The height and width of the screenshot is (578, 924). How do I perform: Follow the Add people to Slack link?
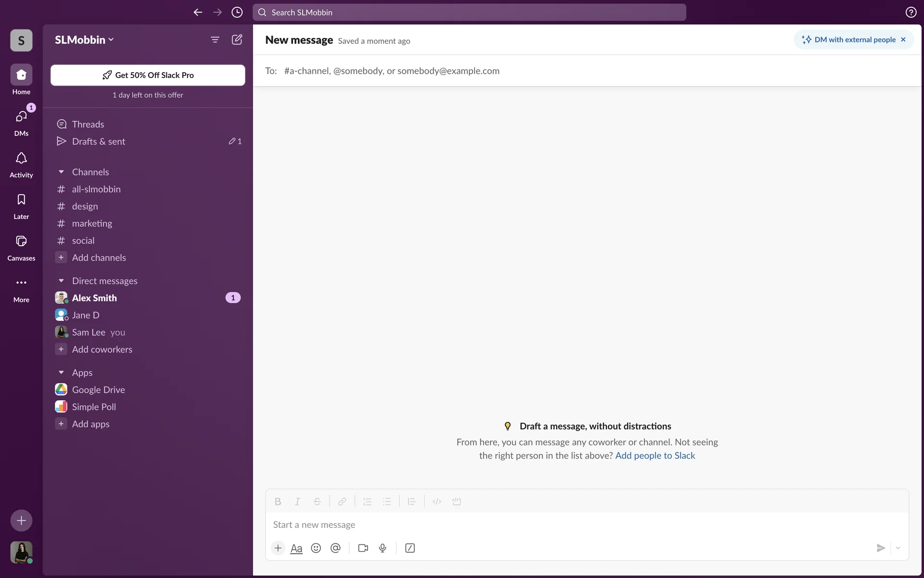[x=655, y=456]
